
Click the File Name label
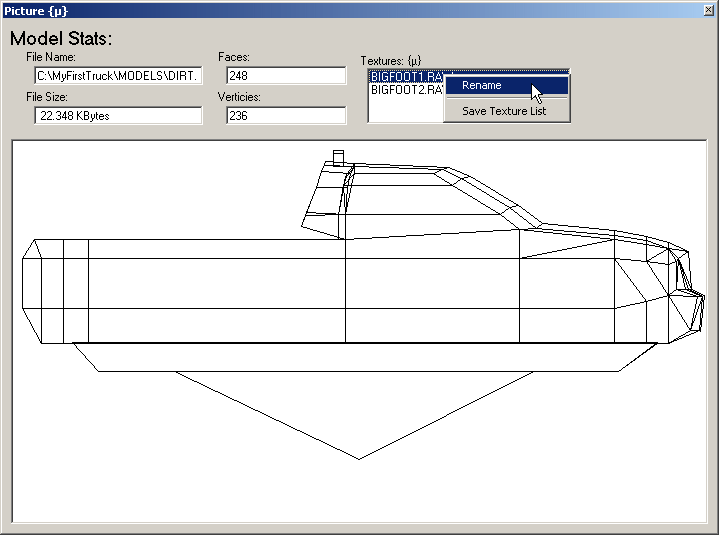point(58,57)
